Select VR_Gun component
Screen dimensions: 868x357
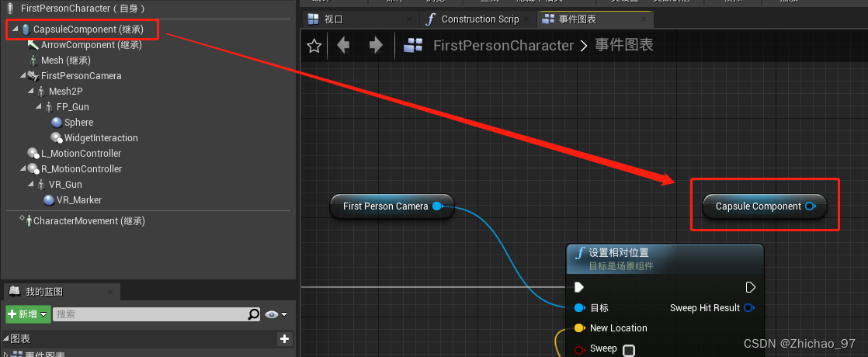pyautogui.click(x=67, y=184)
